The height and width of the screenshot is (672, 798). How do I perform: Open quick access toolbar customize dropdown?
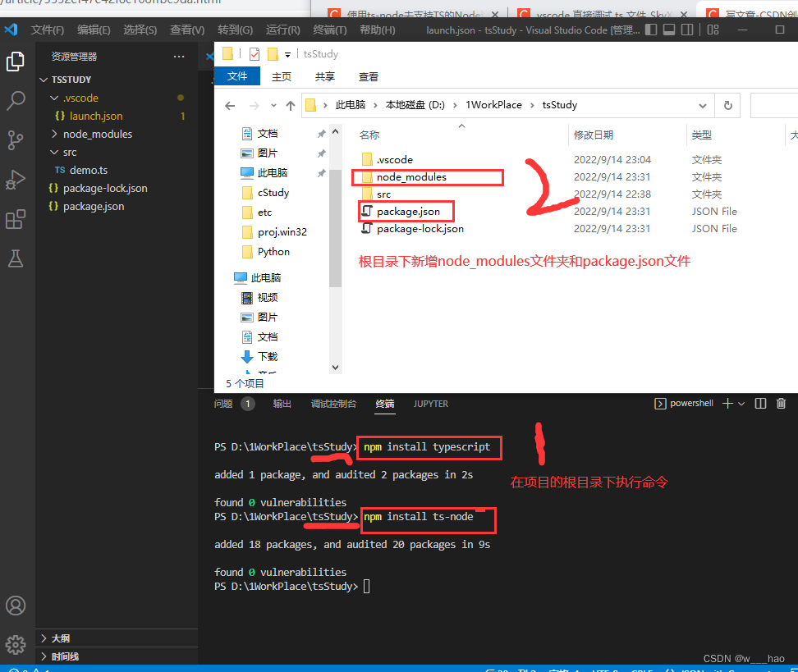[287, 54]
